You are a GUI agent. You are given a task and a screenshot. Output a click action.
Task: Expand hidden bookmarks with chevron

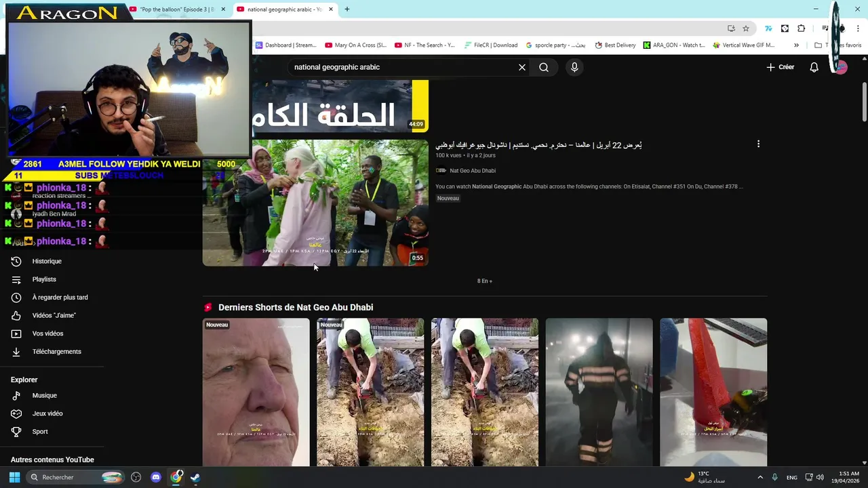click(796, 45)
